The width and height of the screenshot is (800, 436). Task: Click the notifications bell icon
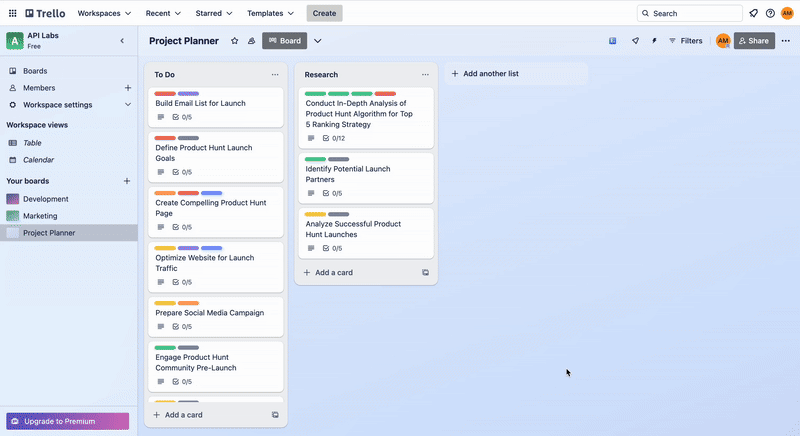753,13
